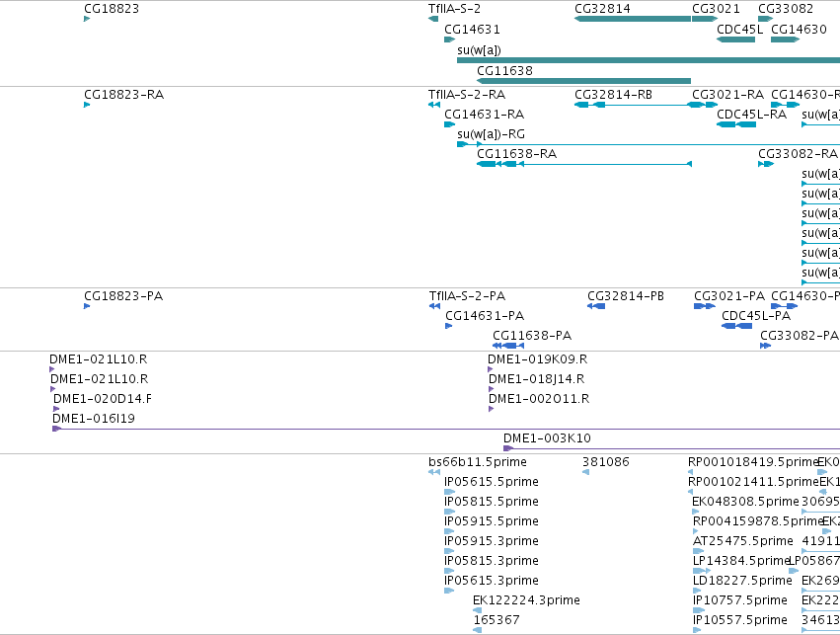This screenshot has width=840, height=635.
Task: Select the CG14631-PA protein label
Action: pos(485,316)
